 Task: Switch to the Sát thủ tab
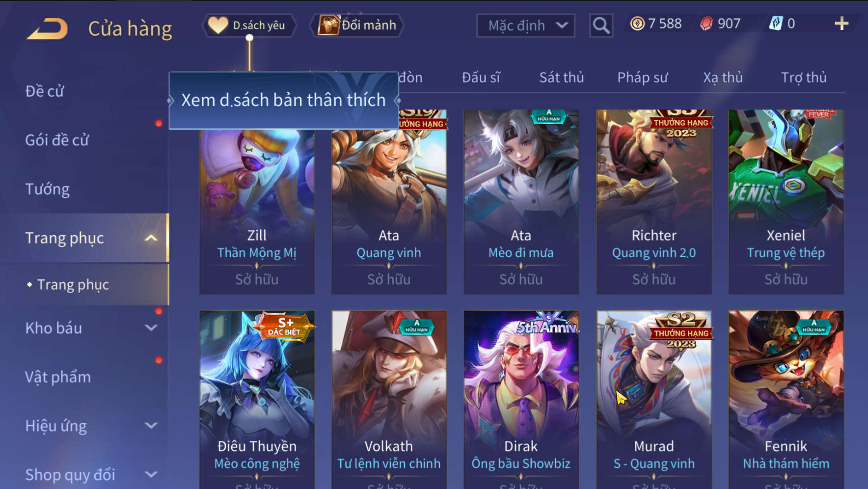pyautogui.click(x=561, y=78)
